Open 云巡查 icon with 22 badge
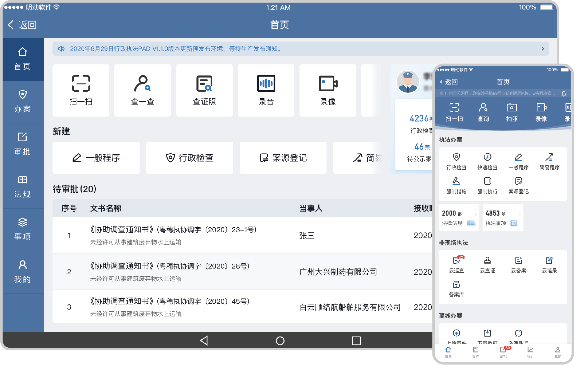 (456, 261)
